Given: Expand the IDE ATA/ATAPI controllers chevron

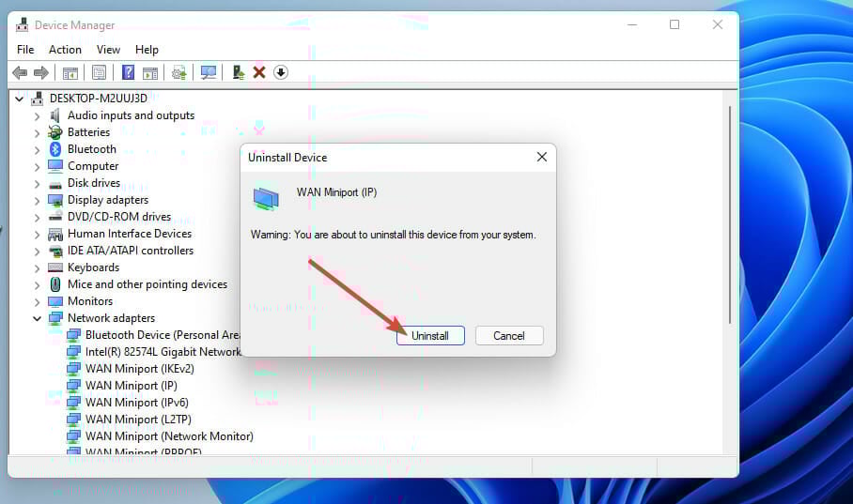Looking at the screenshot, I should click(37, 252).
